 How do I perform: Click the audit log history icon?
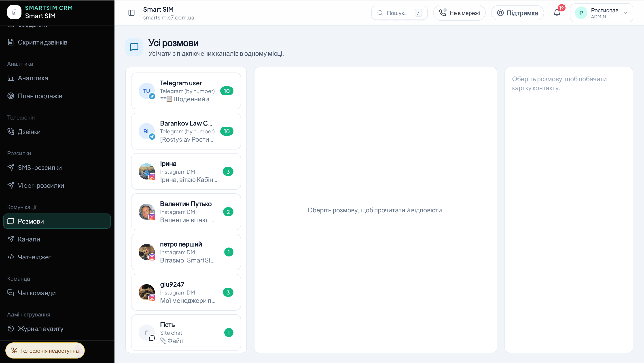tap(11, 329)
